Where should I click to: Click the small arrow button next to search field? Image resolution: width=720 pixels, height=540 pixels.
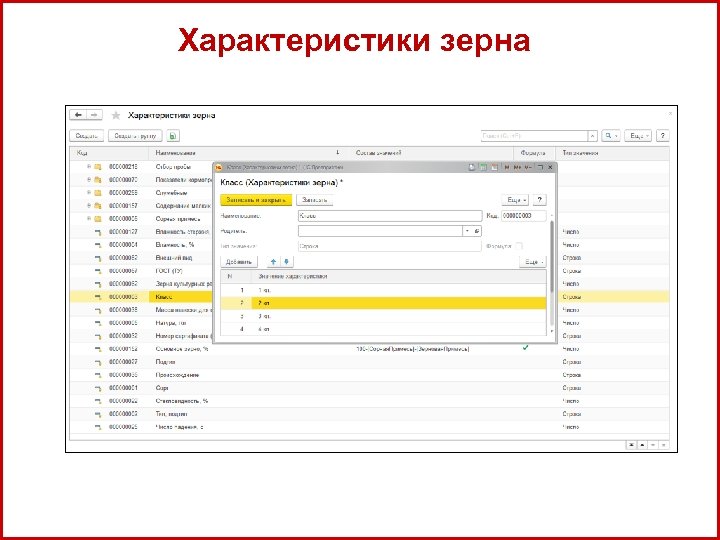pyautogui.click(x=593, y=136)
